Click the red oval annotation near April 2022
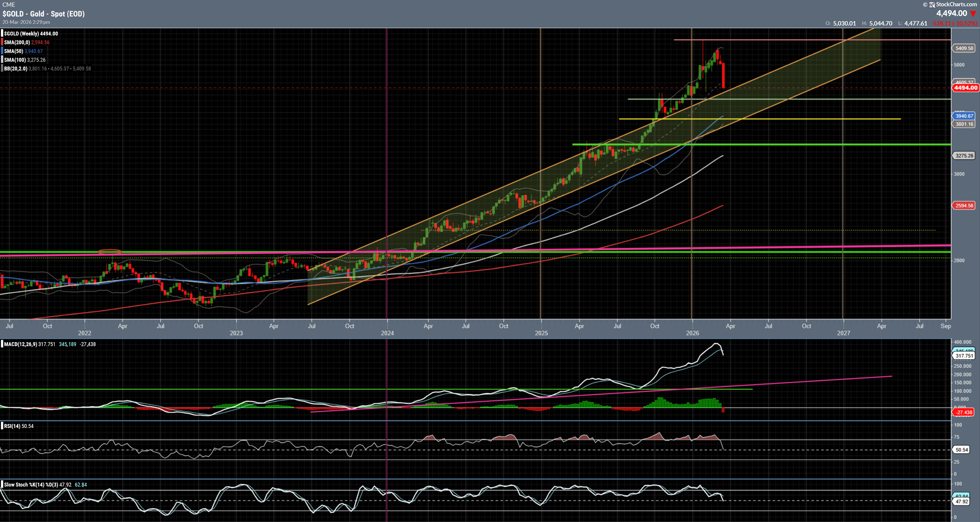 pos(109,252)
